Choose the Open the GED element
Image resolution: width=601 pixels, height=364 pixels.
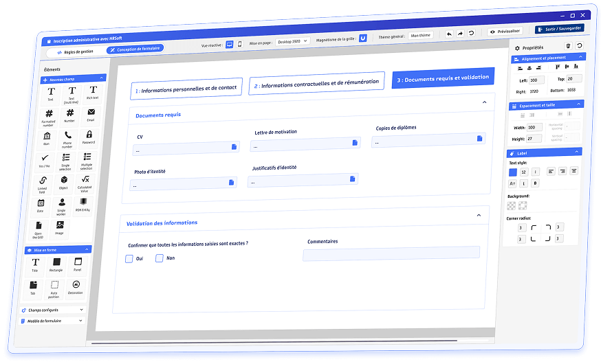coord(39,229)
